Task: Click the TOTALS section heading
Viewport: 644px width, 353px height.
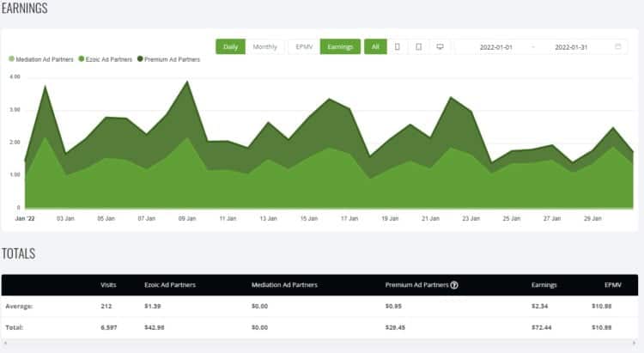Action: click(18, 253)
